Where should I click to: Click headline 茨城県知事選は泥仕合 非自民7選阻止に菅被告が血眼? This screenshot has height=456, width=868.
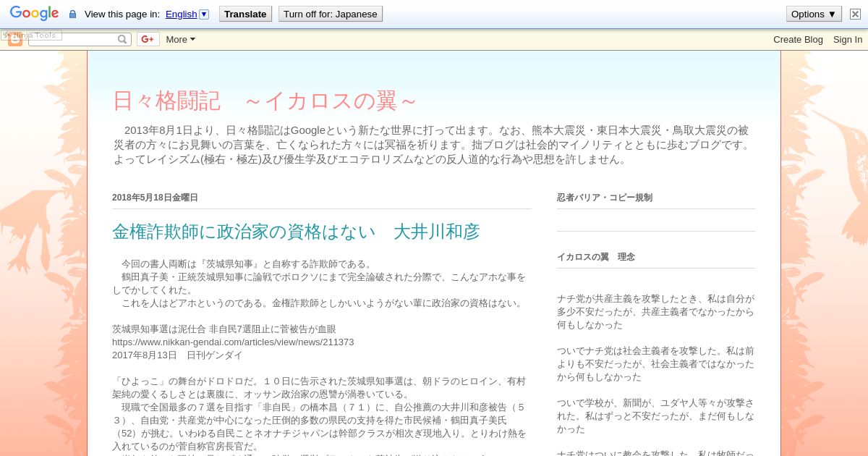point(224,329)
